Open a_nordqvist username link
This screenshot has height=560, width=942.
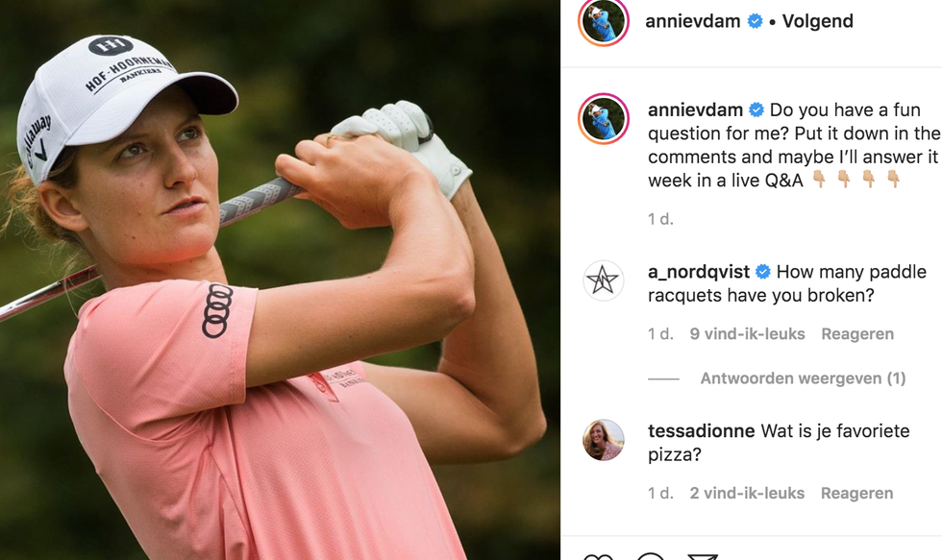coord(699,272)
